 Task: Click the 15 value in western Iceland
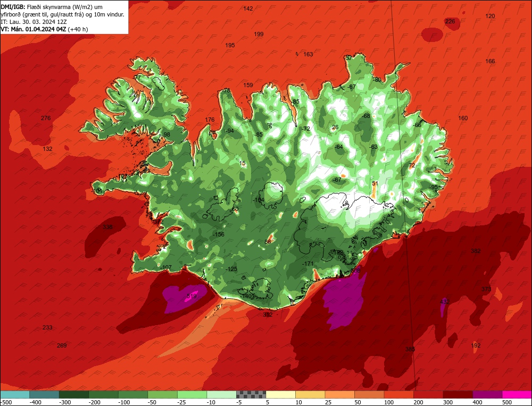pyautogui.click(x=242, y=163)
